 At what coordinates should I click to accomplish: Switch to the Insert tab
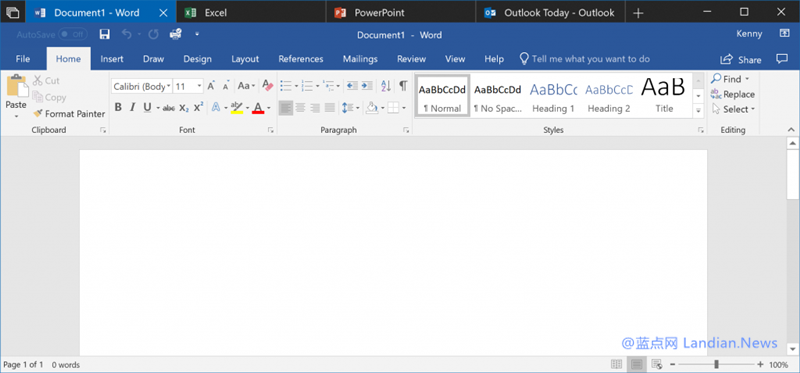[112, 59]
